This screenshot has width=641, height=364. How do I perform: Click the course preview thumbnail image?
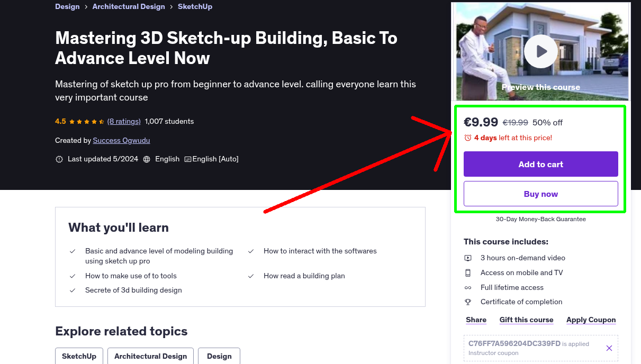coord(540,51)
